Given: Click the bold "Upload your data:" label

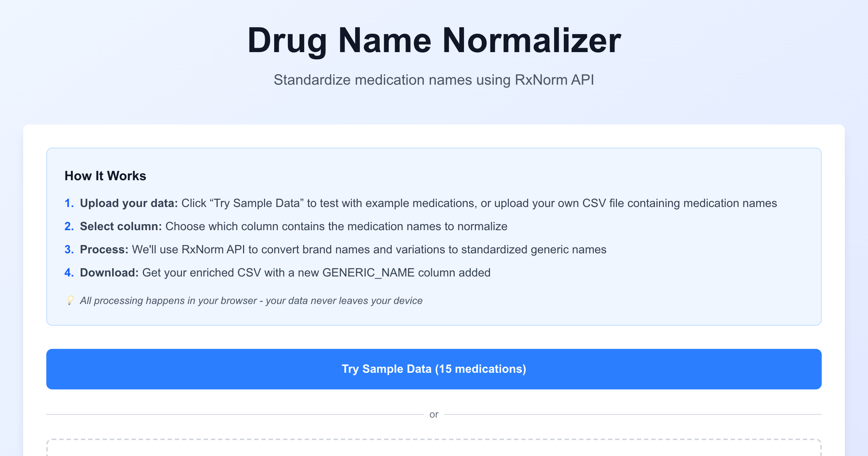Looking at the screenshot, I should tap(129, 203).
